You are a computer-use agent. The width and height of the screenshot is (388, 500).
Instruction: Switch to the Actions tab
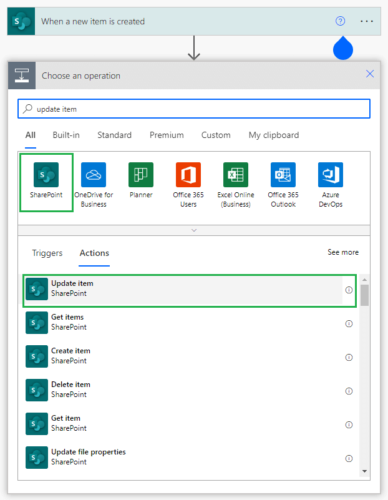pos(94,253)
